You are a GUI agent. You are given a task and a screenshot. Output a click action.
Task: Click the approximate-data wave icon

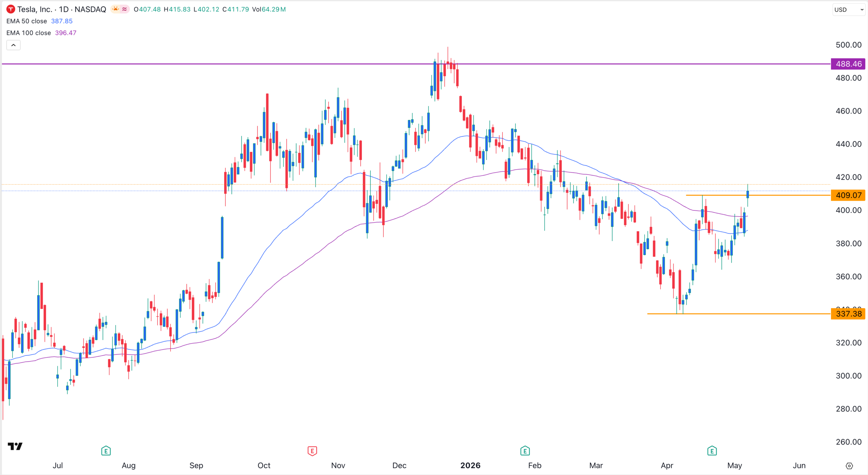tap(124, 9)
